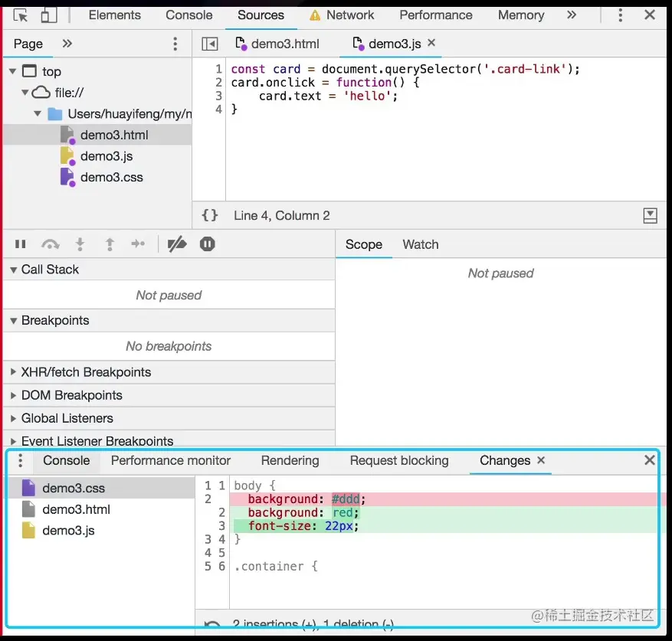
Task: Switch to the Scope pane tab
Action: coord(363,244)
